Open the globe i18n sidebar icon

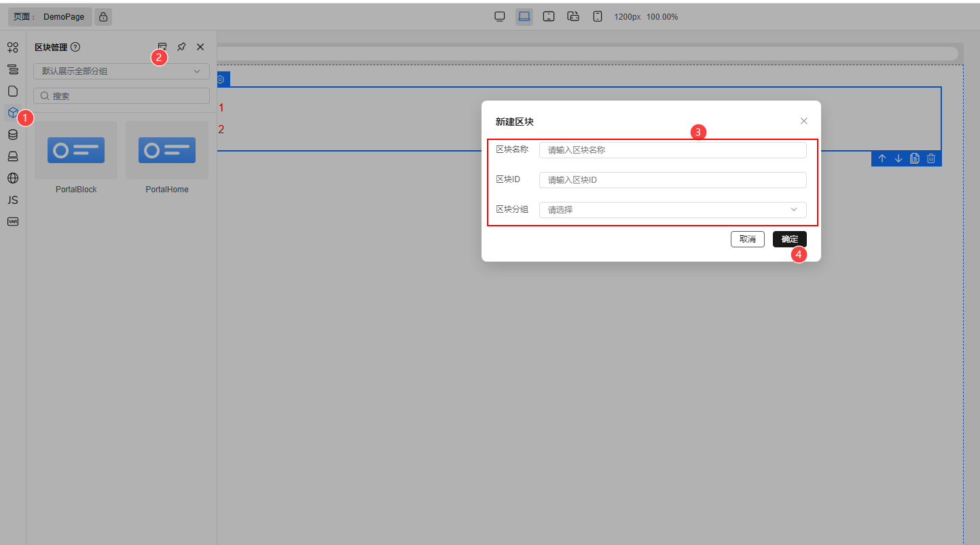[12, 178]
